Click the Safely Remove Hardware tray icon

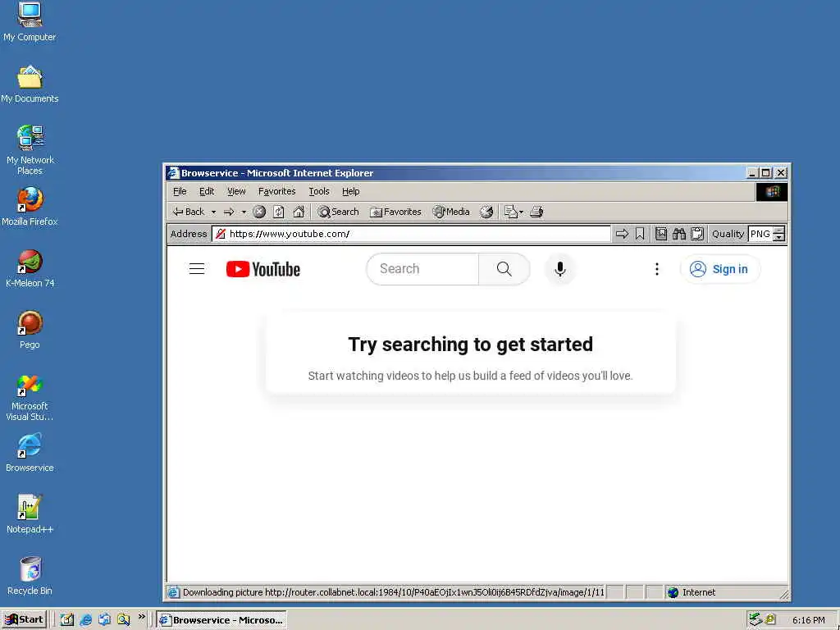[756, 619]
